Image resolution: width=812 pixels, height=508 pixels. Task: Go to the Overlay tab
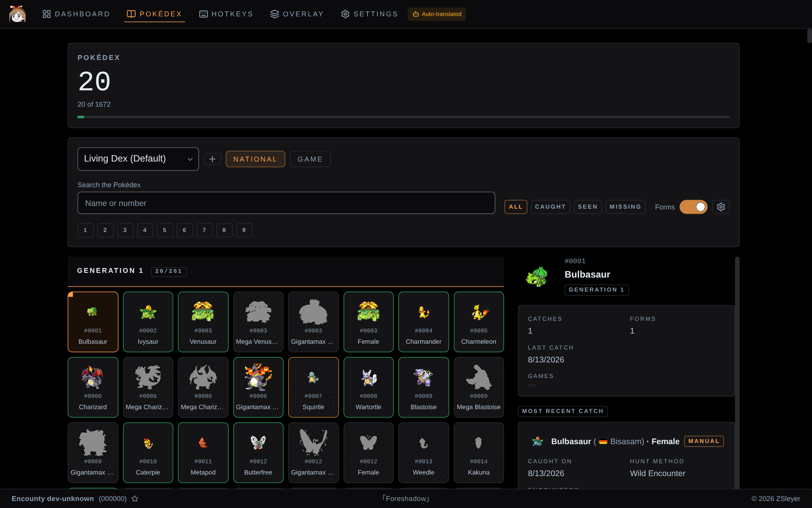297,14
